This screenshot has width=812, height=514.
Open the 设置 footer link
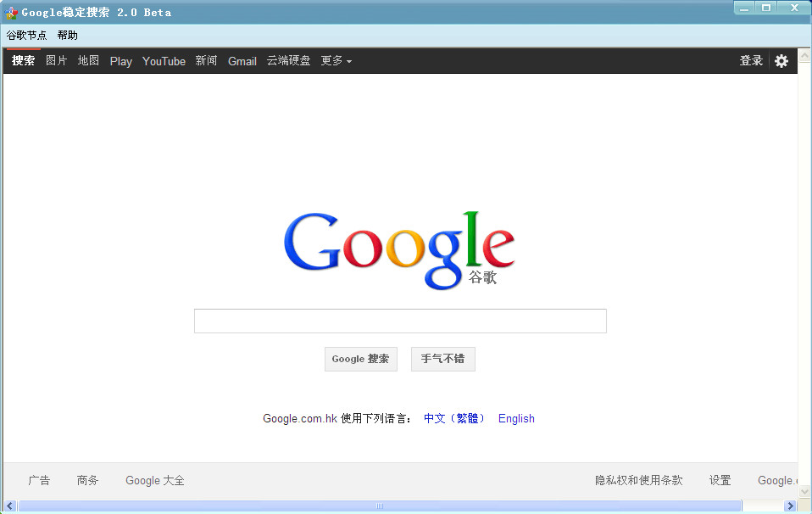point(720,480)
